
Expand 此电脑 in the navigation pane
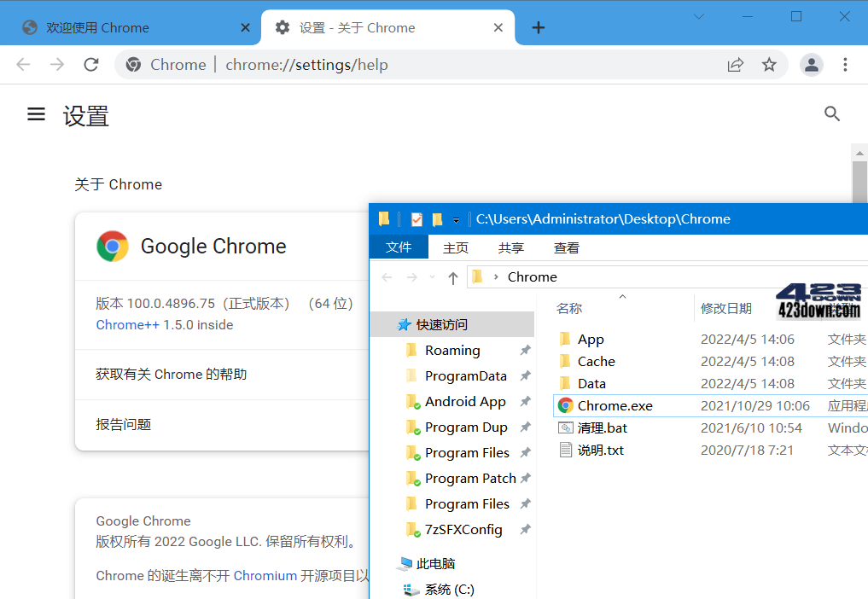[x=392, y=563]
